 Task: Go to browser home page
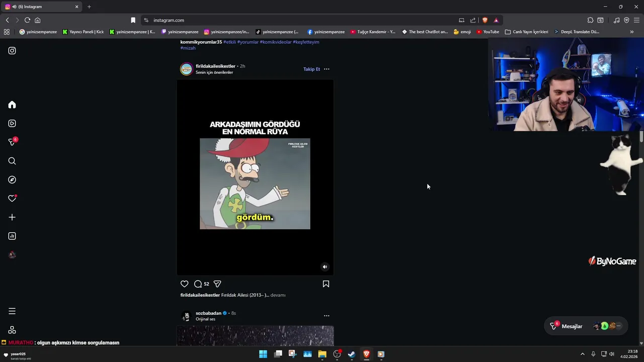pyautogui.click(x=37, y=20)
